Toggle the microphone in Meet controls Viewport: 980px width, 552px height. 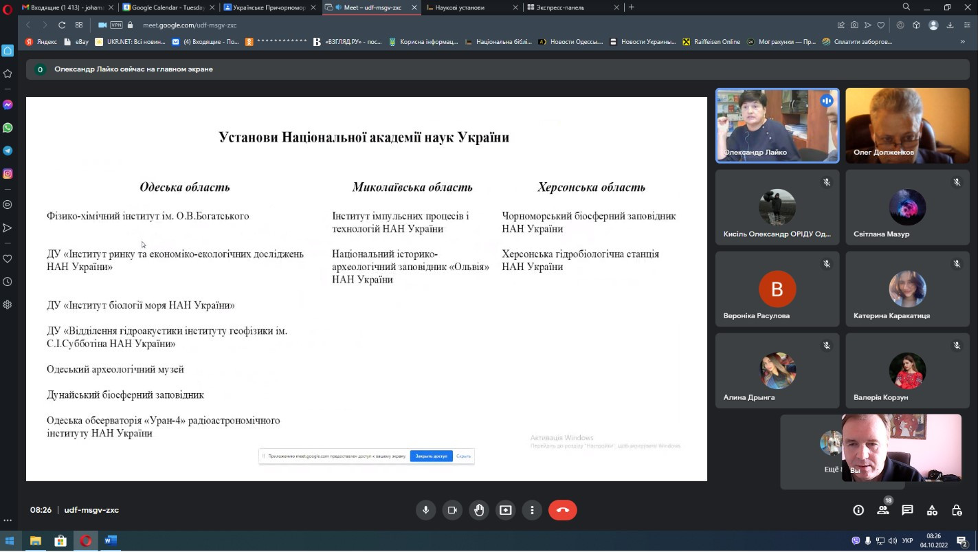point(425,510)
